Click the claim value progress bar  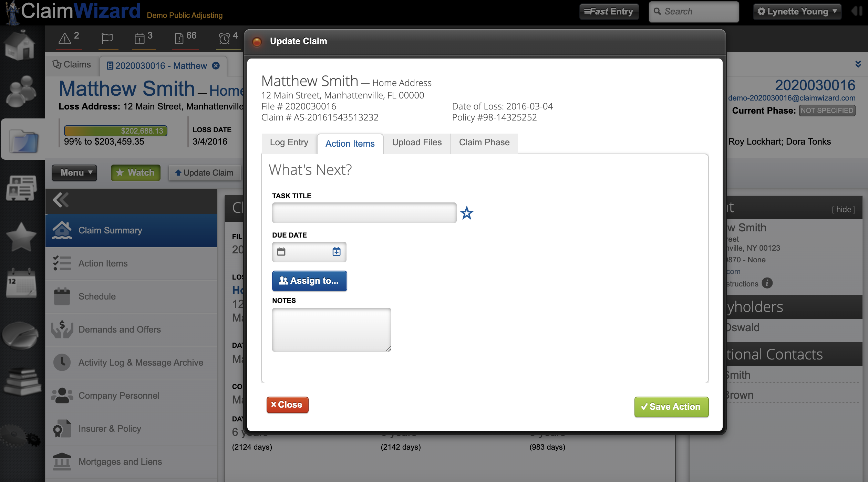coord(115,131)
